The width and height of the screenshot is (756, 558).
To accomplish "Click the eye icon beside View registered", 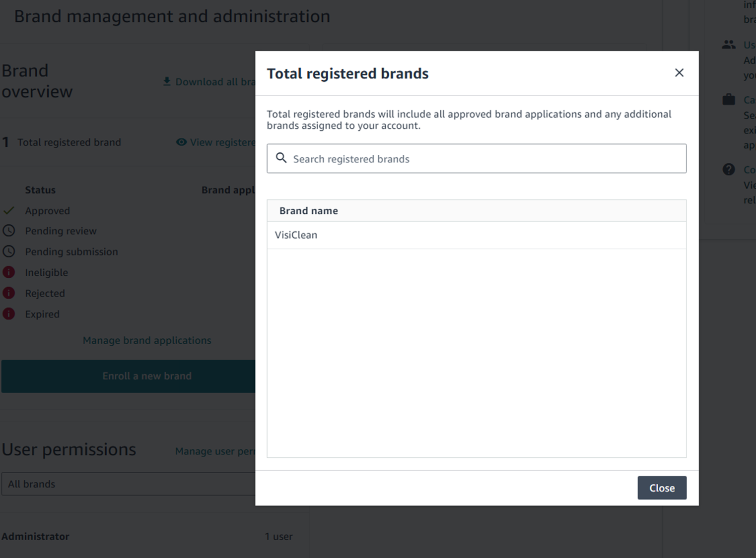I will click(x=181, y=142).
